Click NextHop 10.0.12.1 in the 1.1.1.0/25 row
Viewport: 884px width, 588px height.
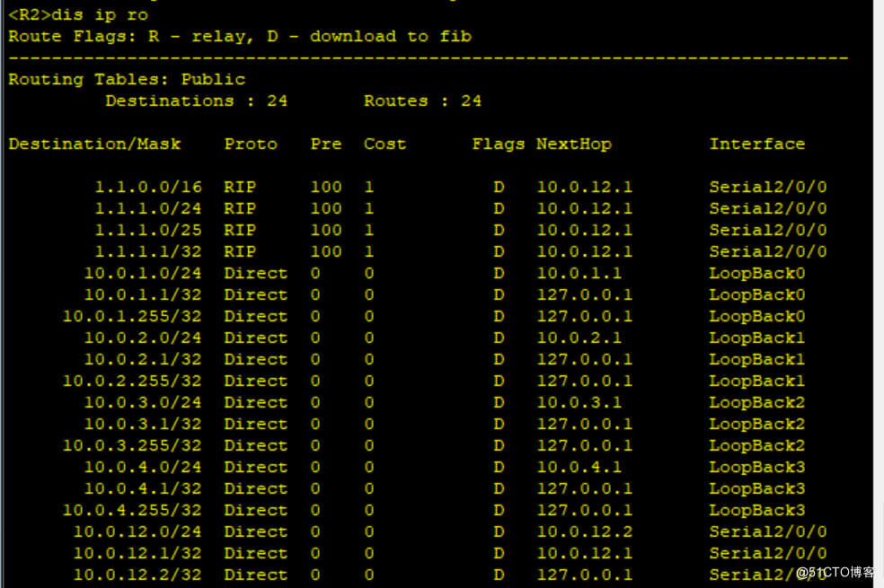tap(584, 231)
